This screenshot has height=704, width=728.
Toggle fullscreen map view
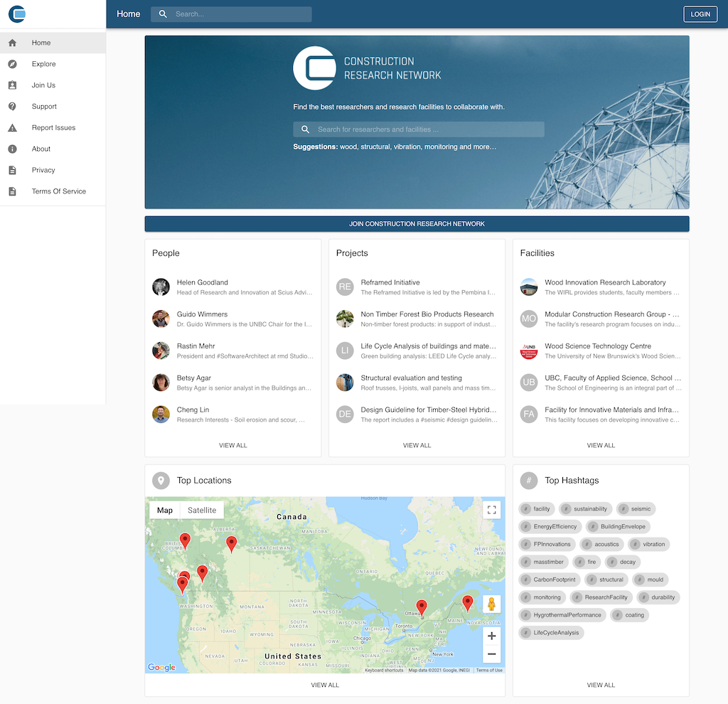coord(492,510)
